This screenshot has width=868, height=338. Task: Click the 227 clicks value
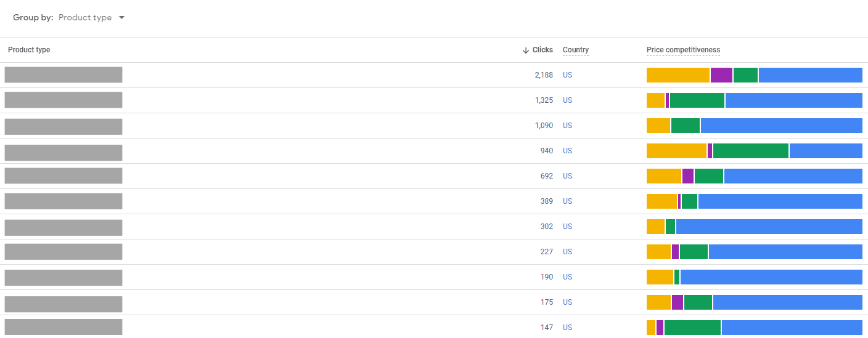coord(546,252)
